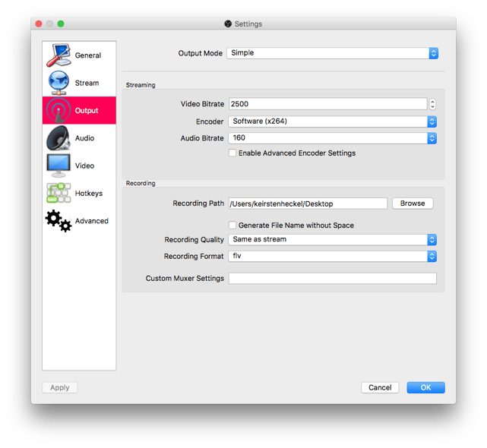Select the Video monitor icon
487x448 pixels.
pyautogui.click(x=59, y=166)
